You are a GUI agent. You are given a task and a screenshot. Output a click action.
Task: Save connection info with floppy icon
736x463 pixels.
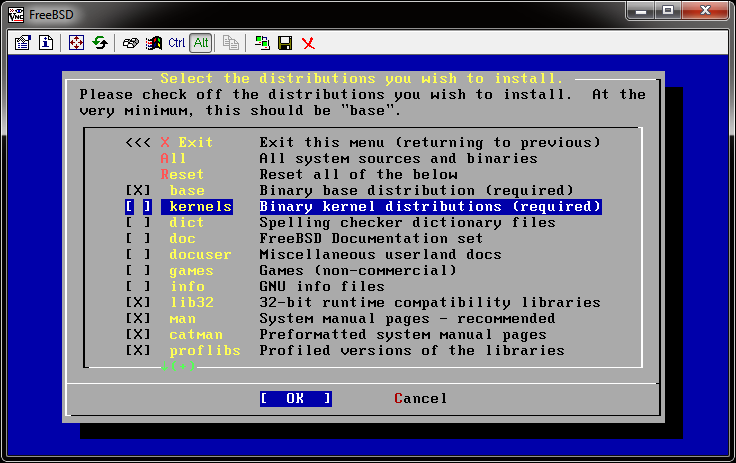(285, 43)
